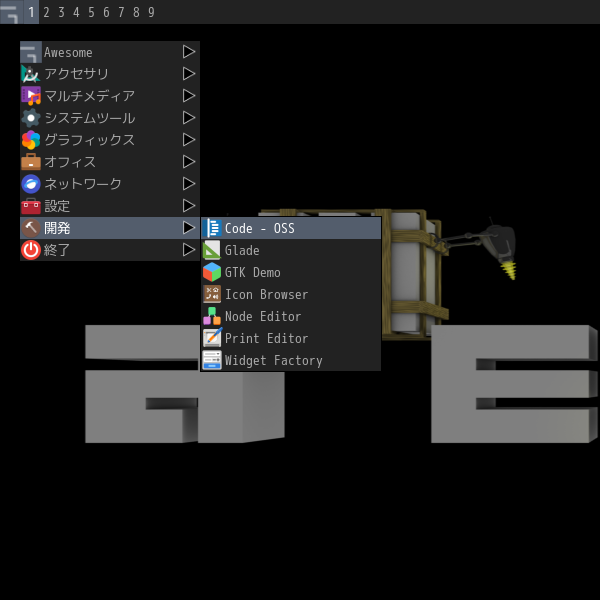Click the オフィス briefcase icon

coord(31,162)
